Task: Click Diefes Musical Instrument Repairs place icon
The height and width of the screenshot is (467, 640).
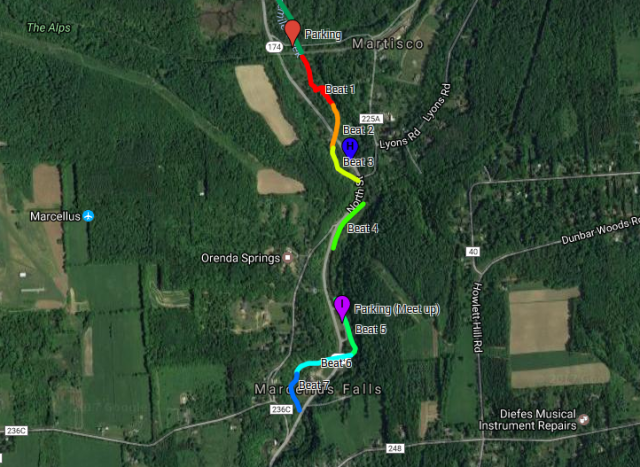Action: tap(584, 420)
